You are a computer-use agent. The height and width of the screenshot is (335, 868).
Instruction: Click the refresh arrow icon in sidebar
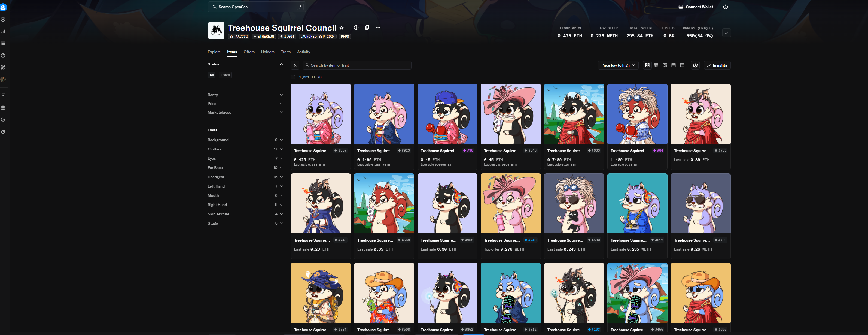(x=3, y=132)
